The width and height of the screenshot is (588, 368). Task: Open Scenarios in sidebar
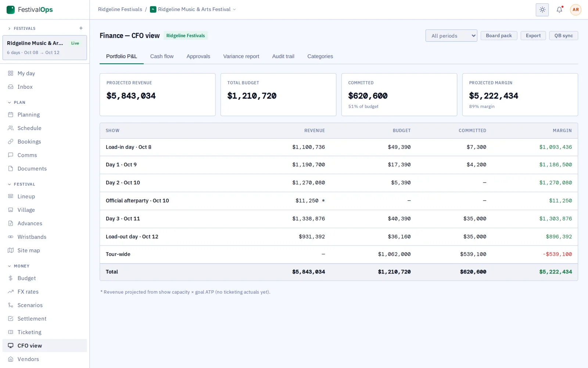[x=45, y=305]
